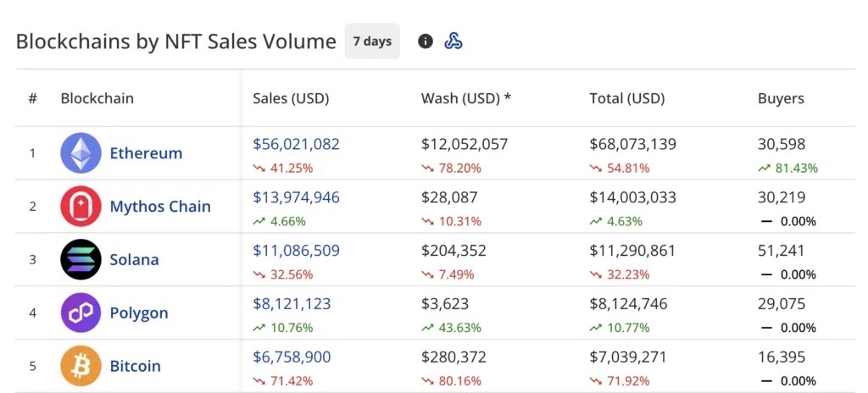Click the Mythos Chain red logo

point(81,207)
